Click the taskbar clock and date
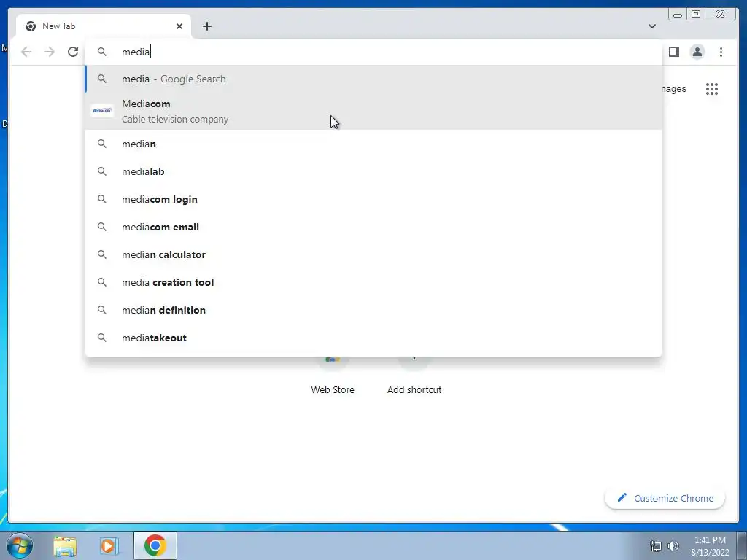Screen dimensions: 747x560 click(x=710, y=546)
